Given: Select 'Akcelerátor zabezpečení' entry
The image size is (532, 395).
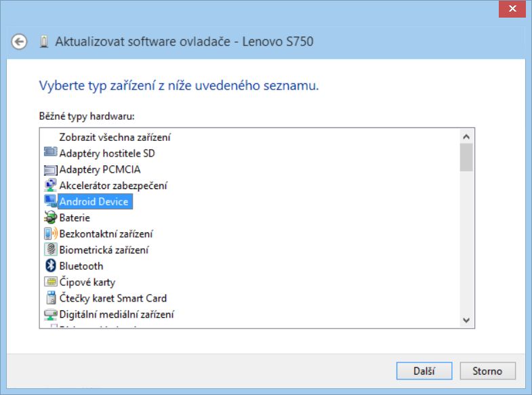Looking at the screenshot, I should coord(113,186).
